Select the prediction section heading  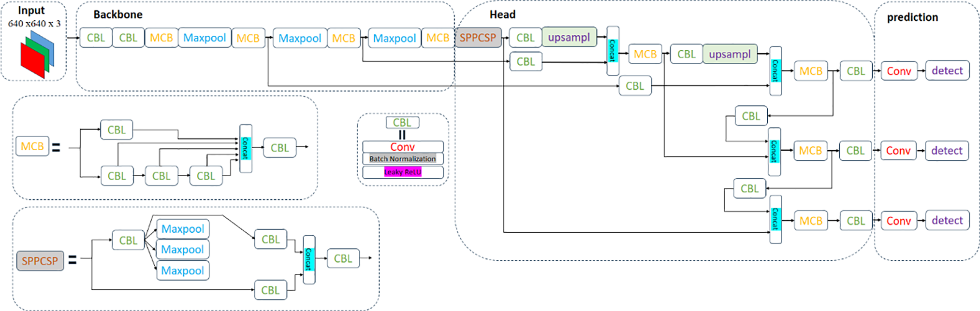(912, 17)
